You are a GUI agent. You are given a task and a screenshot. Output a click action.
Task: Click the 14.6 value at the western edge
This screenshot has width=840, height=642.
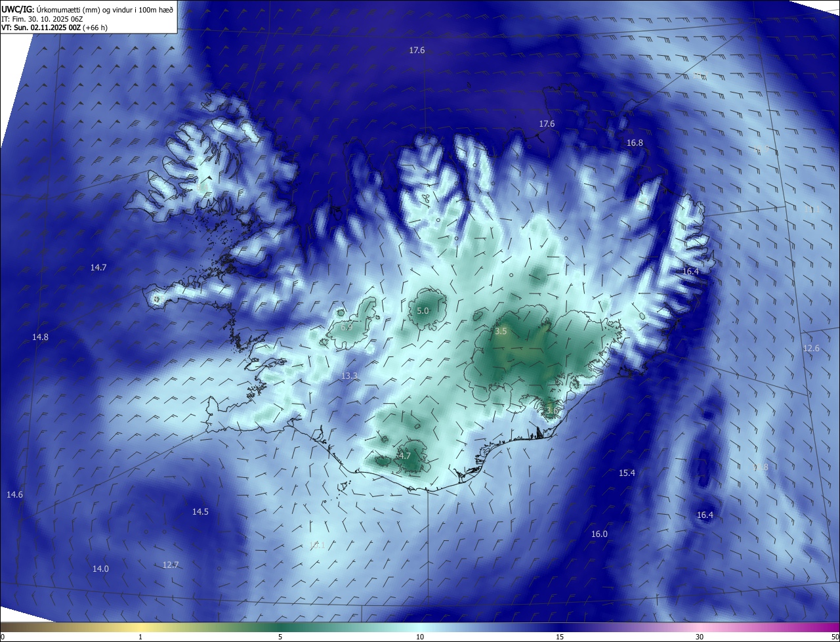(x=14, y=494)
